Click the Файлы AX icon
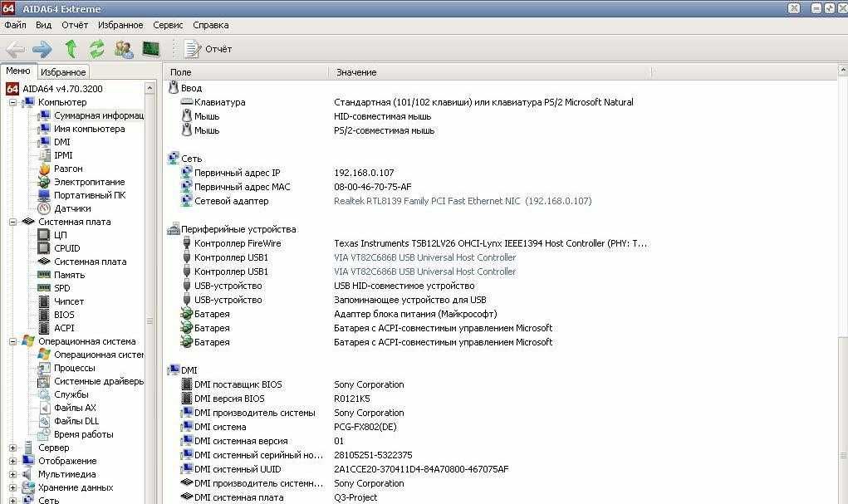 pos(44,408)
